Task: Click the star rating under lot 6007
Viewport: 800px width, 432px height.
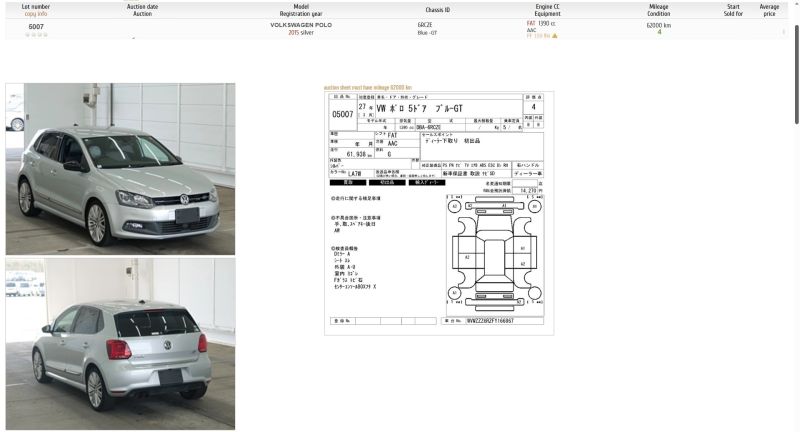Action: pyautogui.click(x=36, y=35)
